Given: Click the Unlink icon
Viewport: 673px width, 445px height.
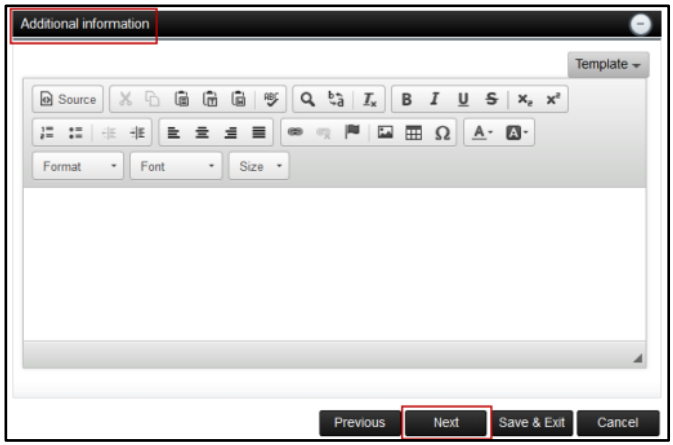Looking at the screenshot, I should pos(324,133).
